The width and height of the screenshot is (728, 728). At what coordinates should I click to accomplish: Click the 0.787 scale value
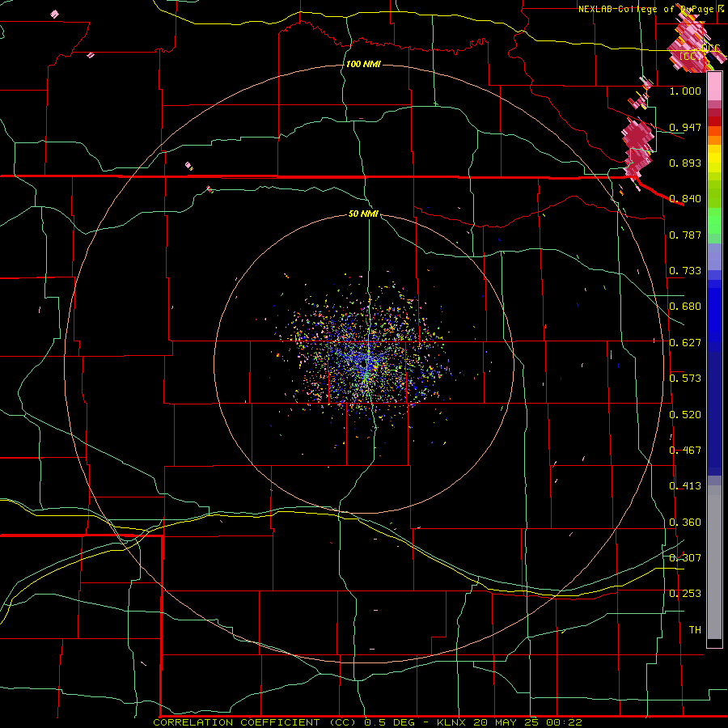point(685,235)
